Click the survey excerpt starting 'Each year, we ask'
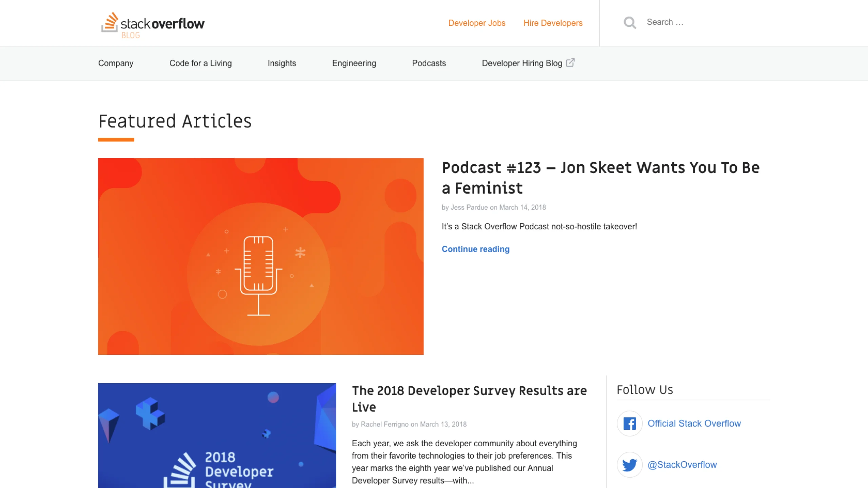The height and width of the screenshot is (488, 868). coord(465,462)
